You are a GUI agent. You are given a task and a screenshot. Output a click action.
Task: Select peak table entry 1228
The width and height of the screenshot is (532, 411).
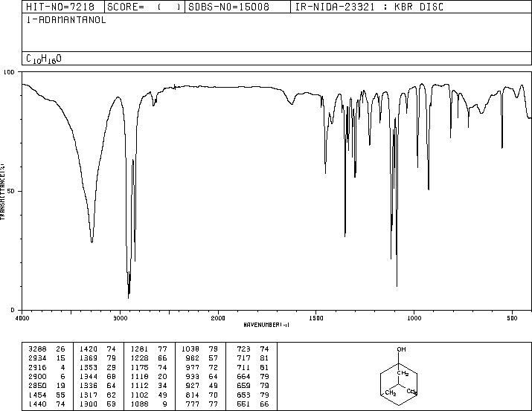pyautogui.click(x=149, y=358)
